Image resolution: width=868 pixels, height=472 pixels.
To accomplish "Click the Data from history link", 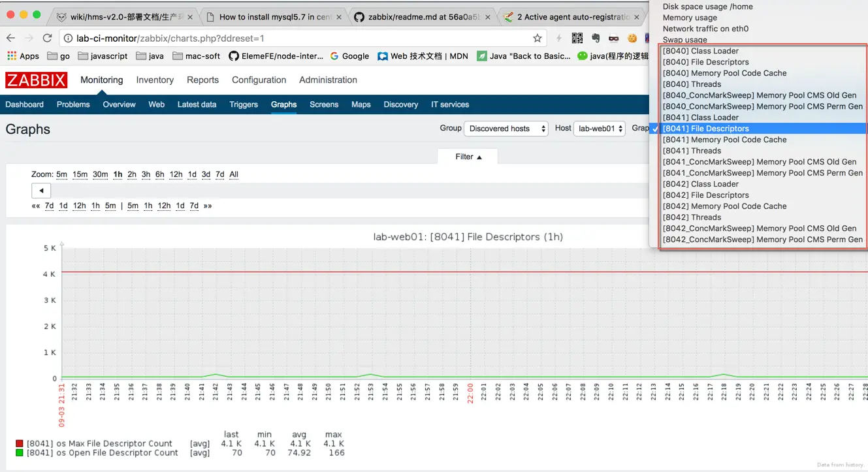I will point(839,464).
